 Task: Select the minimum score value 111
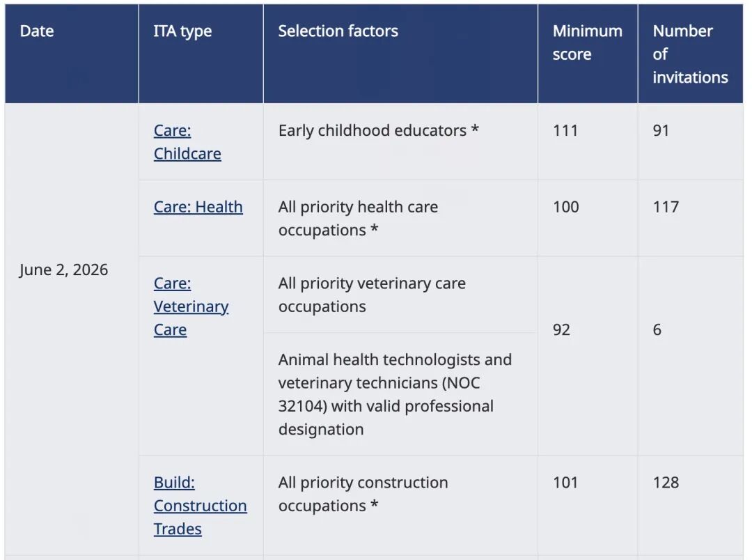coord(565,130)
